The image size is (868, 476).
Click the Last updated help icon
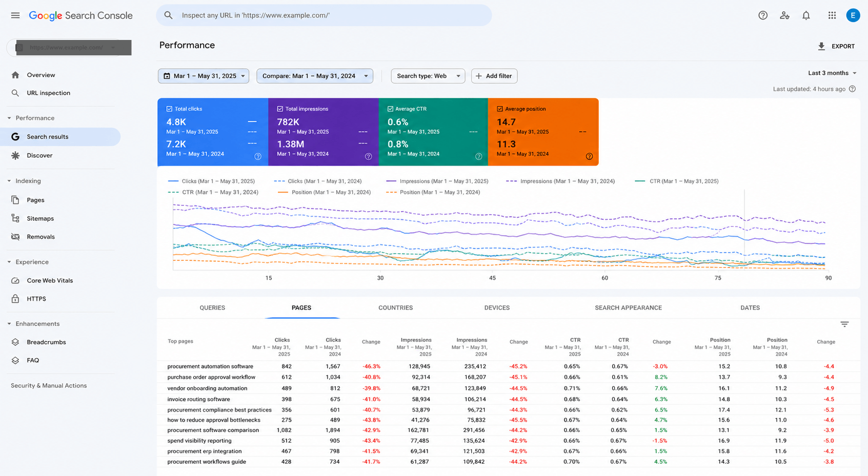(x=852, y=89)
